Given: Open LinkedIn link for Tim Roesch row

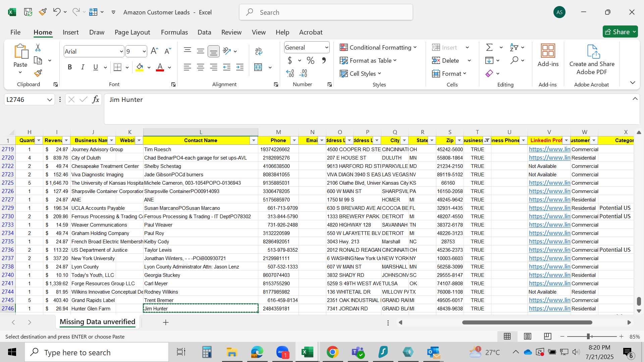Looking at the screenshot, I should point(549,149).
